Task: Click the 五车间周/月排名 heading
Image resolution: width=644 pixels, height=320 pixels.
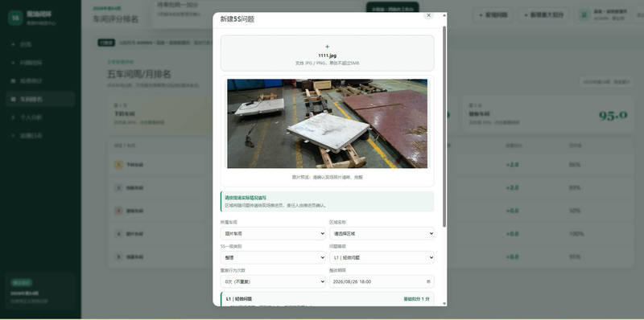Action: click(138, 74)
